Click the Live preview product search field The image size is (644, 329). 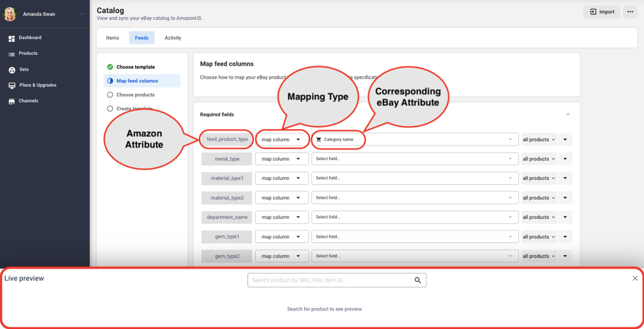337,280
